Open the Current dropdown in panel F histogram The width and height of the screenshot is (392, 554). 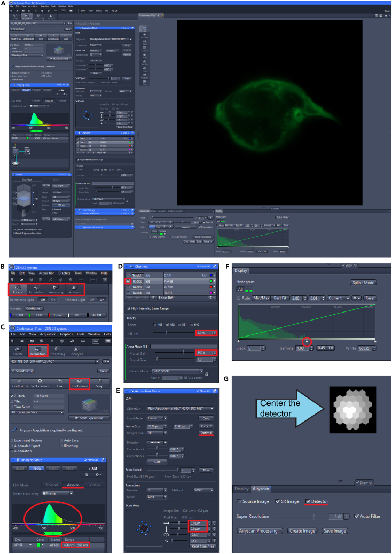click(338, 298)
